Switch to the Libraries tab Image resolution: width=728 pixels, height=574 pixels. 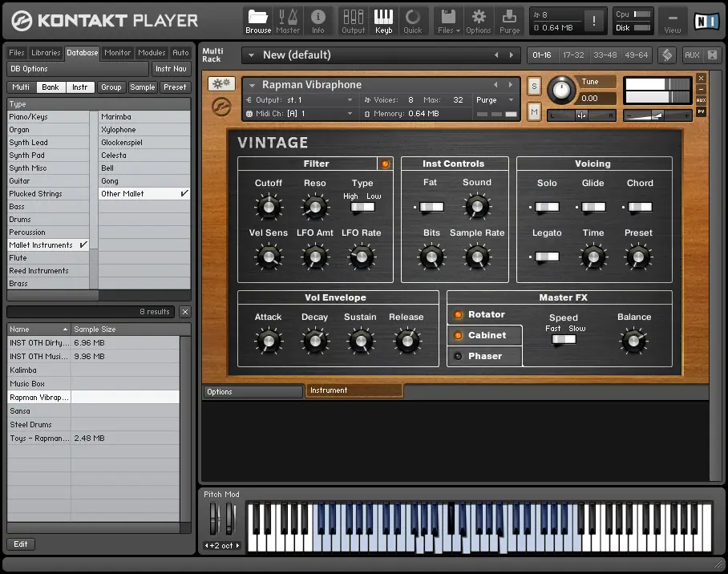tap(46, 52)
